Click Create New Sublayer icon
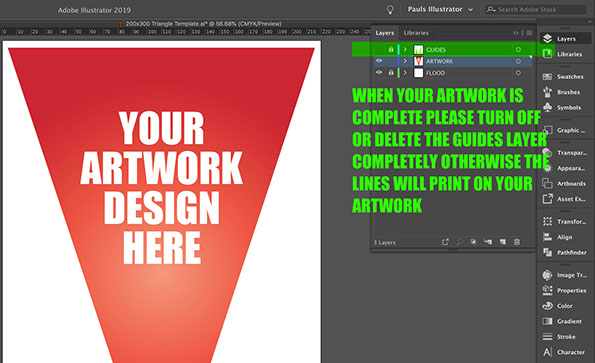The image size is (595, 363). click(488, 242)
